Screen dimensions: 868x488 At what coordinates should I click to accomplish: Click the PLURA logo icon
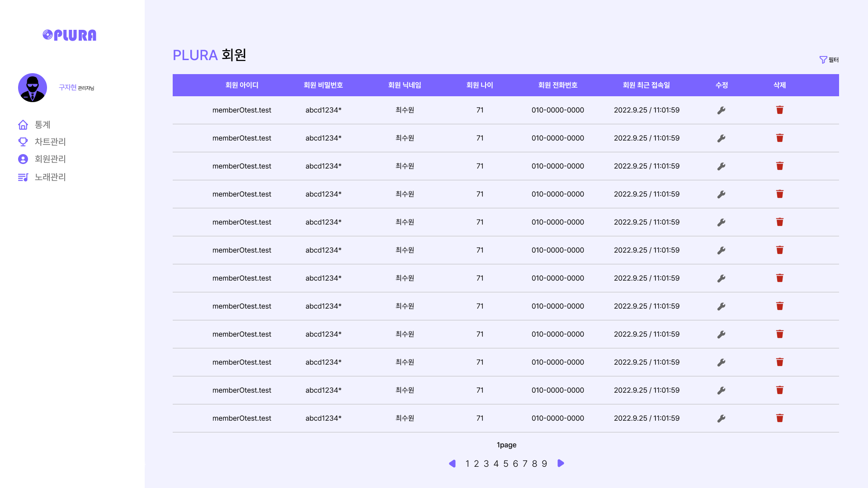click(x=48, y=35)
